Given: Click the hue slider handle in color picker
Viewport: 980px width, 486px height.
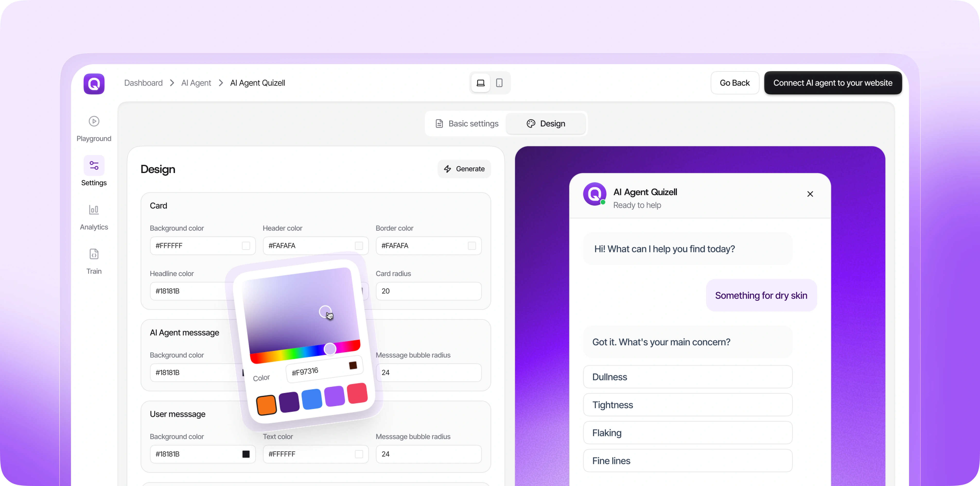Looking at the screenshot, I should coord(330,349).
